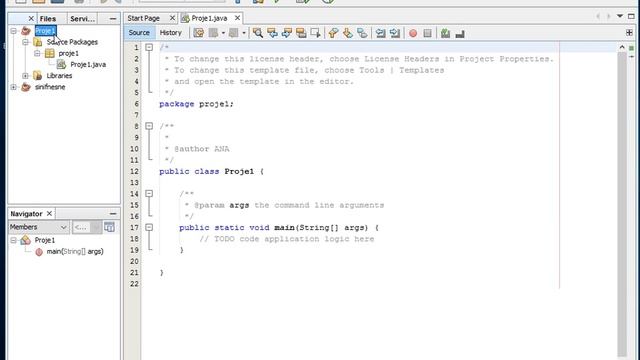Click the Comment code icon
Screen dimensions: 640x360
pyautogui.click(x=445, y=33)
